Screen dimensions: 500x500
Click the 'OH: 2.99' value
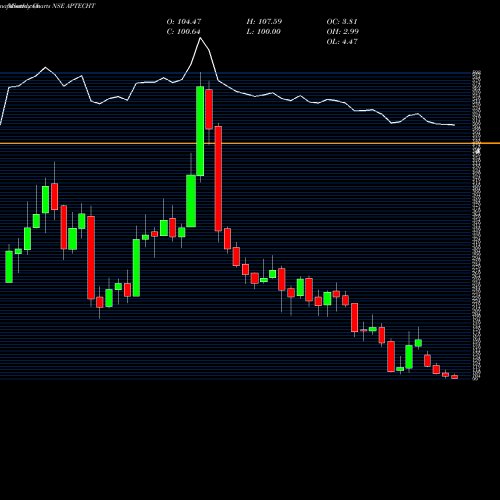[x=343, y=32]
